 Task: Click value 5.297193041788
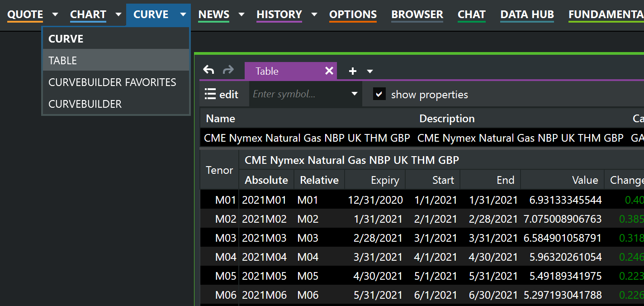(563, 295)
